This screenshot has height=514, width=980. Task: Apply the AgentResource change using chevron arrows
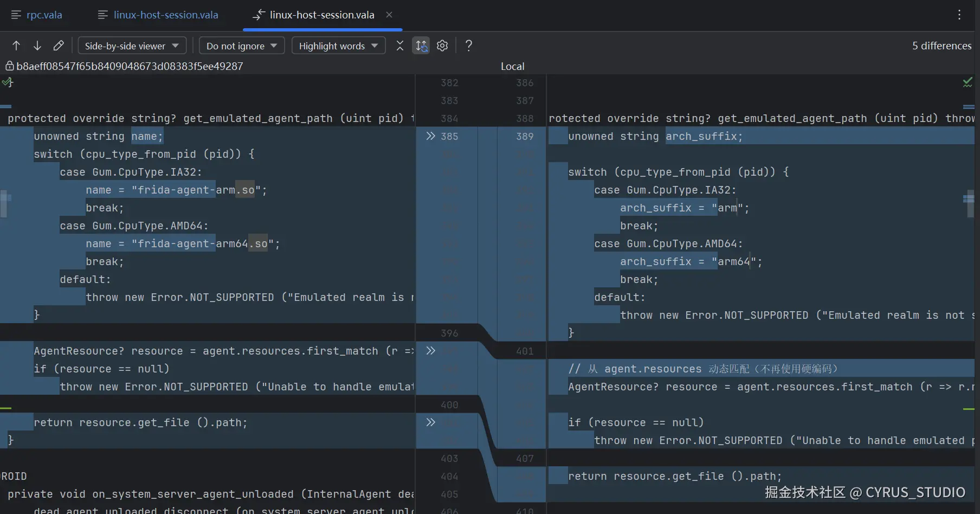pos(430,351)
